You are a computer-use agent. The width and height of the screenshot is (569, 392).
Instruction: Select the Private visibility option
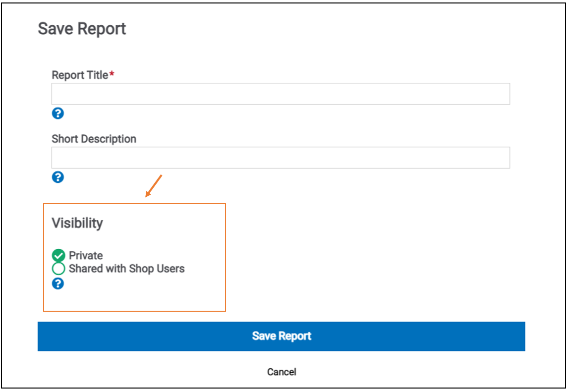[x=58, y=256]
